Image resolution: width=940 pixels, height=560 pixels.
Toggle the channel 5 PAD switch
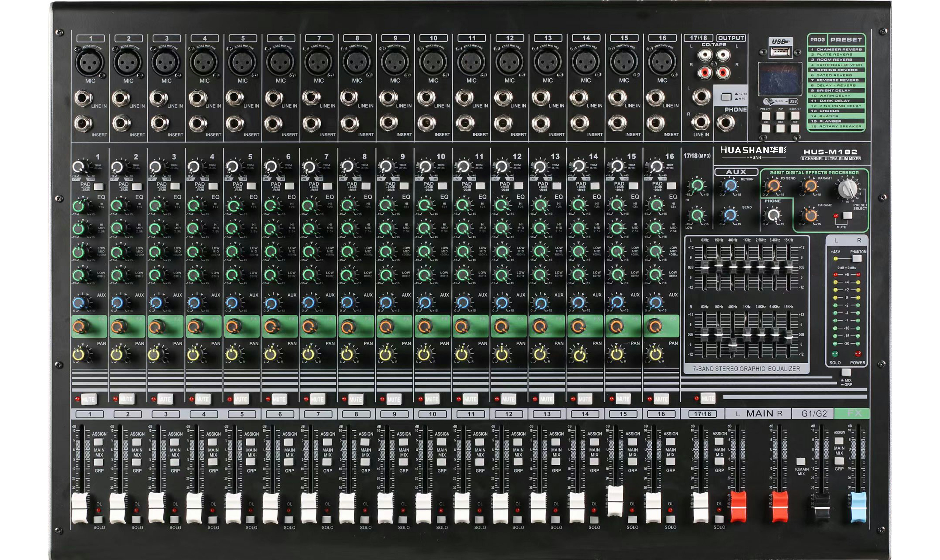coord(252,186)
